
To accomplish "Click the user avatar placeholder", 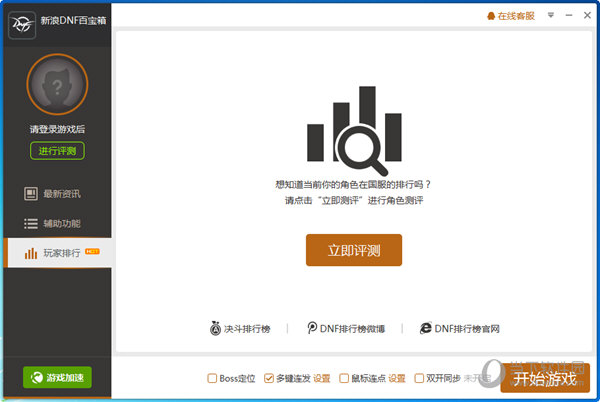I will [x=57, y=85].
